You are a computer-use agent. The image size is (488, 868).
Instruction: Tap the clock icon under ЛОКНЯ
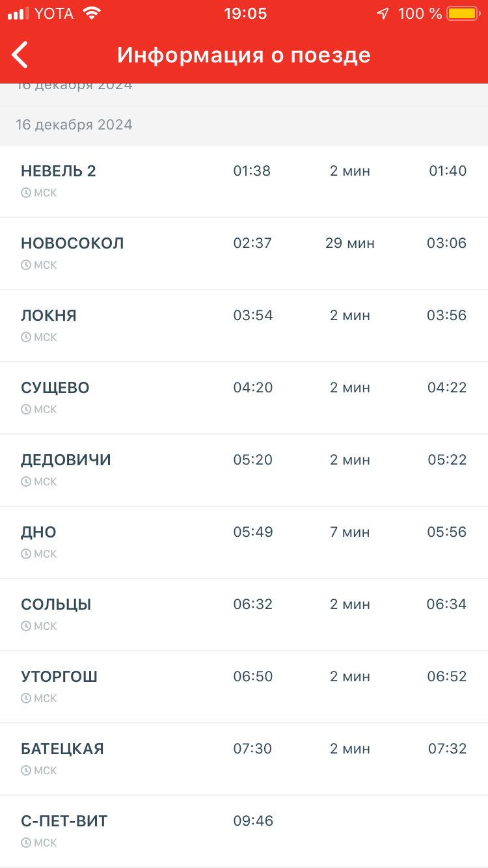pyautogui.click(x=26, y=338)
